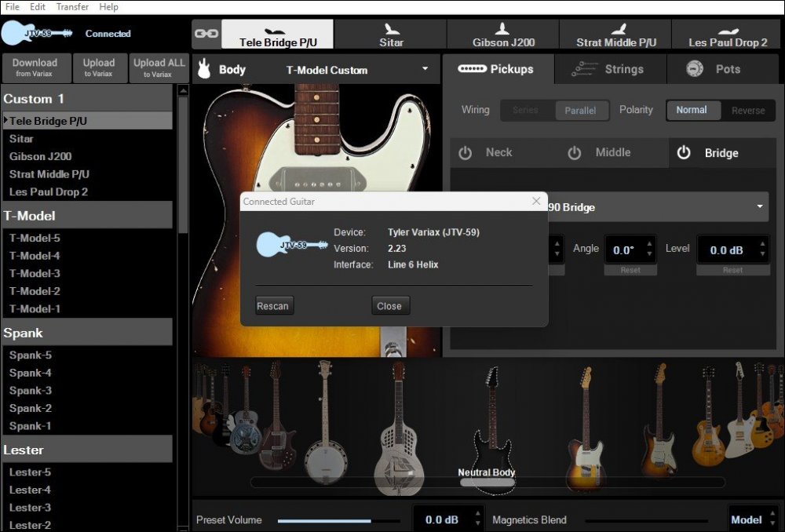Screen dimensions: 785x532
Task: Select the Strat Middle P/U preset tab
Action: pyautogui.click(x=615, y=34)
